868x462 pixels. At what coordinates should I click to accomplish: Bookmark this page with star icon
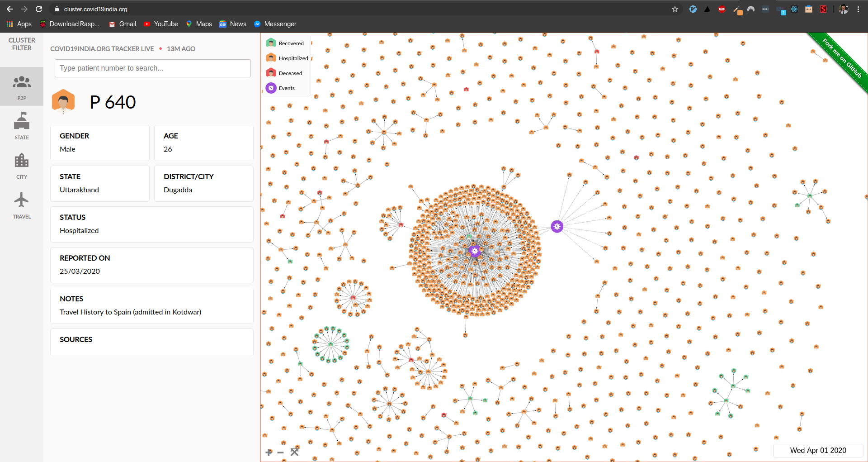(x=675, y=9)
